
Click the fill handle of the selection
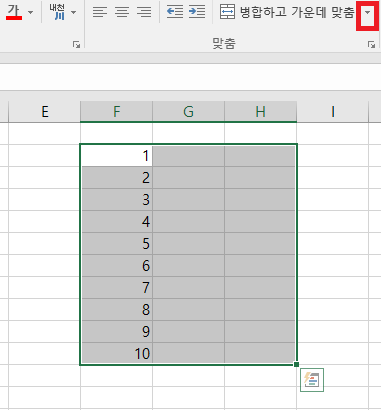[x=296, y=365]
